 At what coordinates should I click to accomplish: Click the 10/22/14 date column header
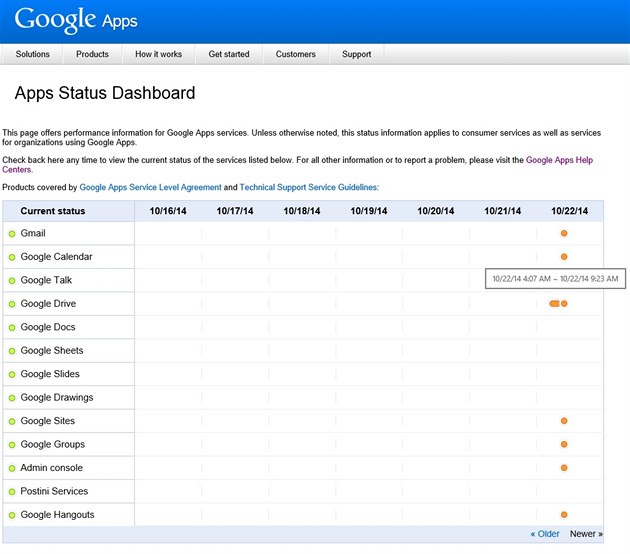click(569, 211)
